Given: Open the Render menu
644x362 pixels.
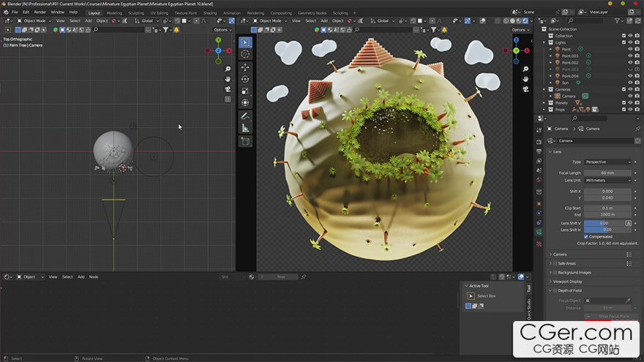Looking at the screenshot, I should click(40, 12).
